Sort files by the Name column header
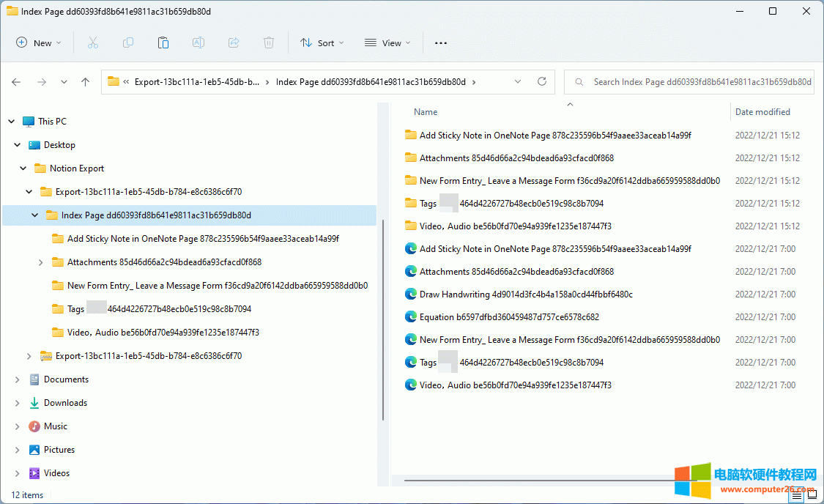The height and width of the screenshot is (504, 824). 425,111
